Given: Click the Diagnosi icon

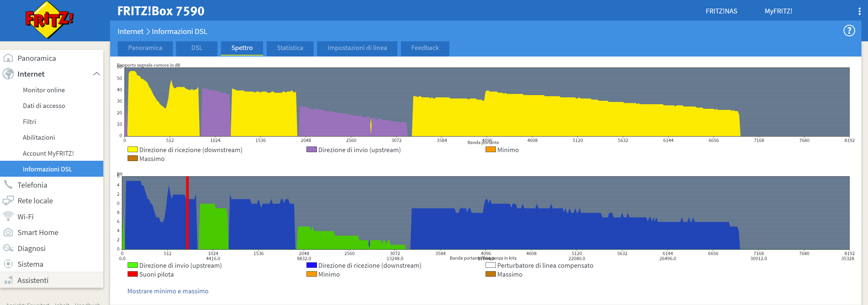Looking at the screenshot, I should point(8,248).
